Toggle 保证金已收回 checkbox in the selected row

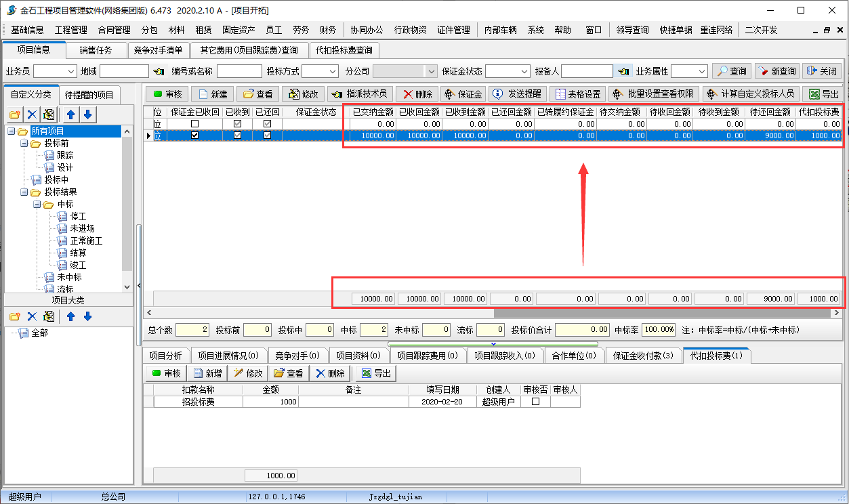coord(195,135)
